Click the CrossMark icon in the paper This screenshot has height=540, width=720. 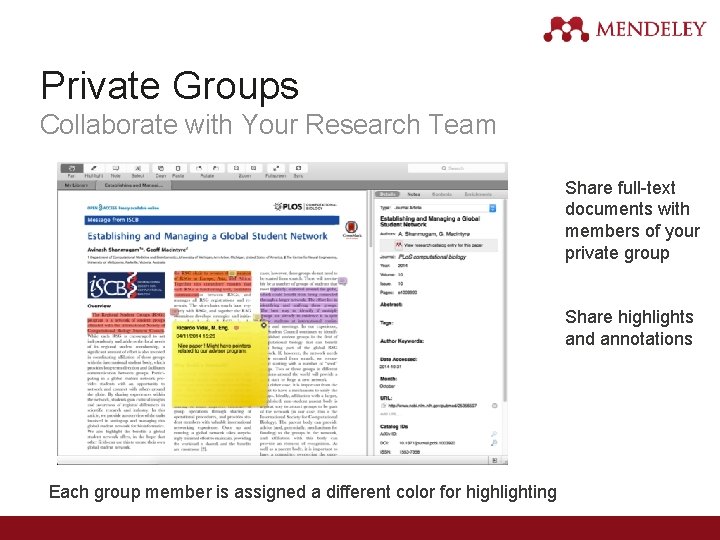coord(351,228)
